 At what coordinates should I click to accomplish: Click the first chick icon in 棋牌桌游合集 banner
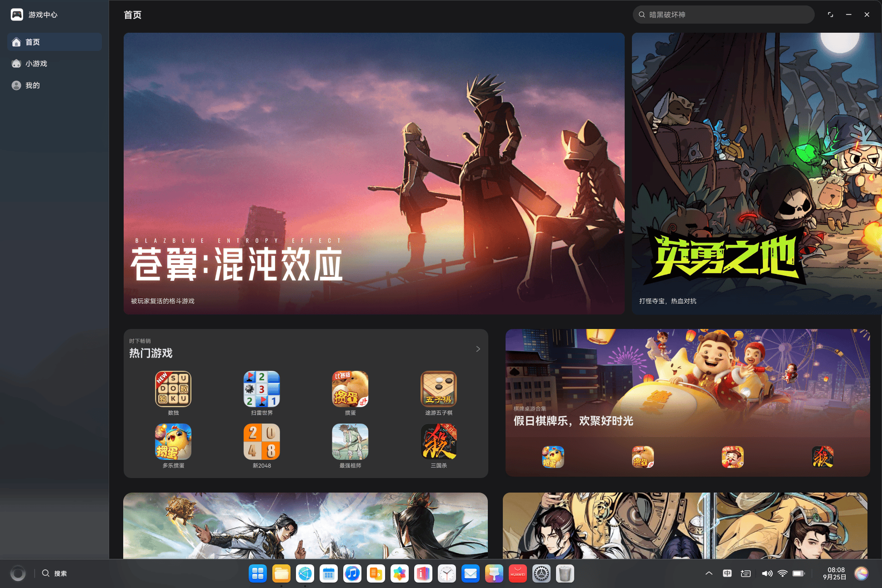tap(553, 457)
